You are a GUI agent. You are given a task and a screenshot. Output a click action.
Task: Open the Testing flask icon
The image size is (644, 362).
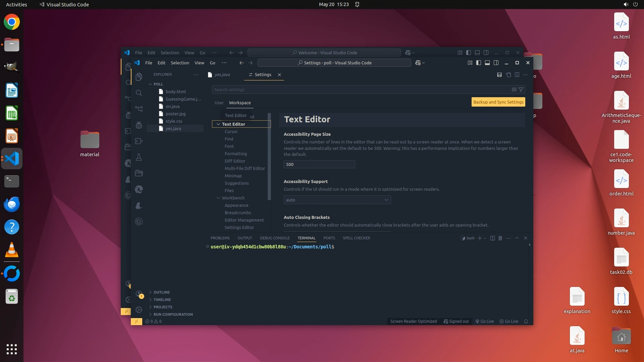(x=139, y=157)
